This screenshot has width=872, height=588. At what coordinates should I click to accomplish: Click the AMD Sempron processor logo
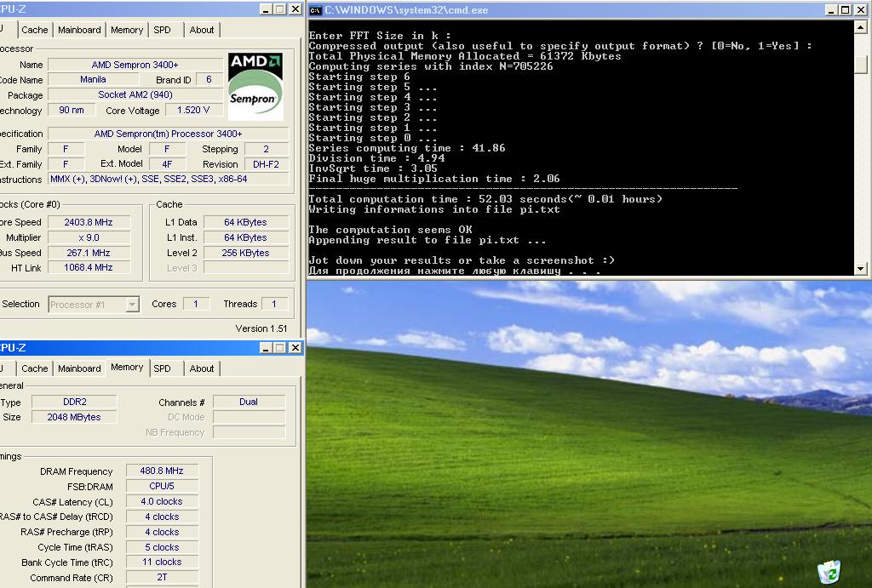(255, 86)
